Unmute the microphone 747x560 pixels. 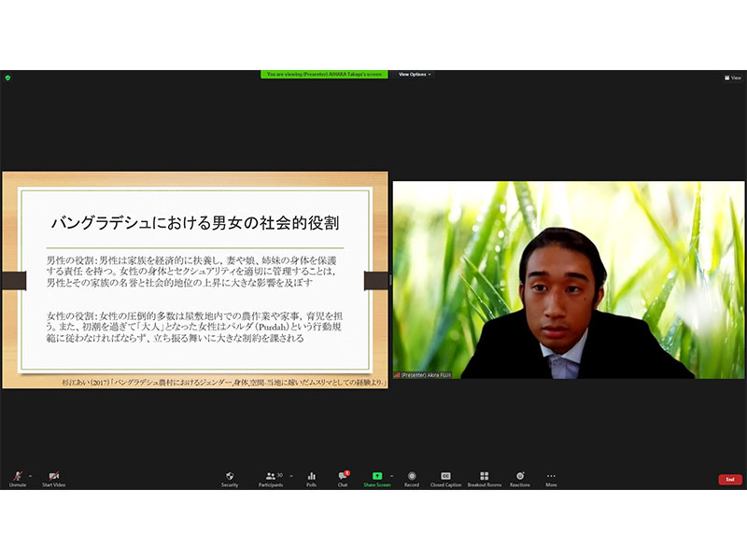(18, 478)
